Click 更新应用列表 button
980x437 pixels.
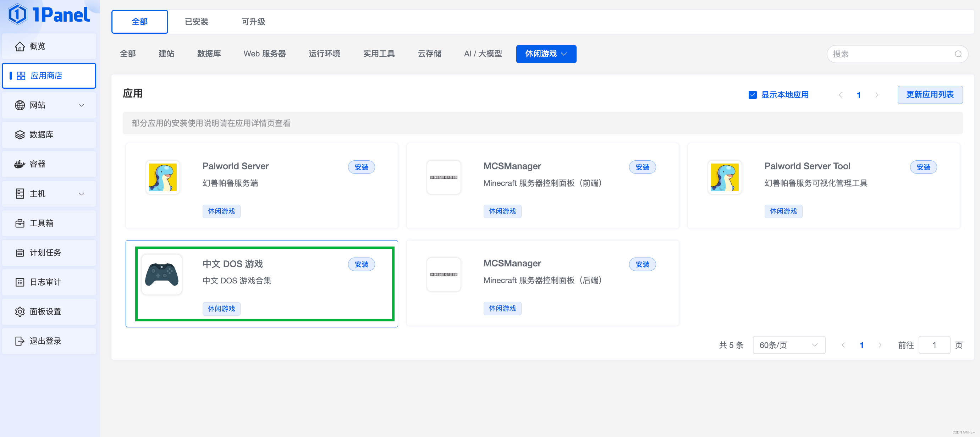(x=930, y=95)
